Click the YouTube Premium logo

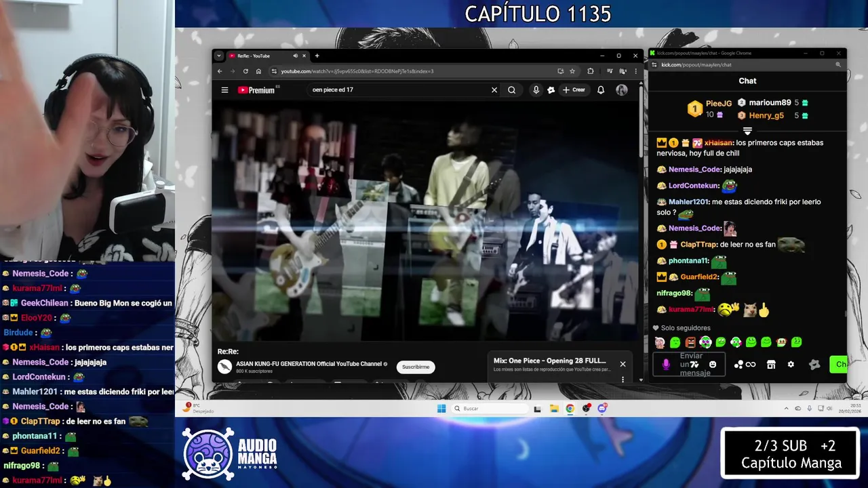[256, 90]
